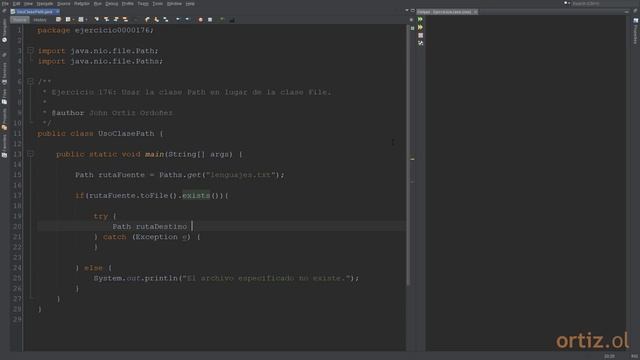
Task: Toggle Bookmark icon in editor toolbar
Action: pyautogui.click(x=166, y=20)
